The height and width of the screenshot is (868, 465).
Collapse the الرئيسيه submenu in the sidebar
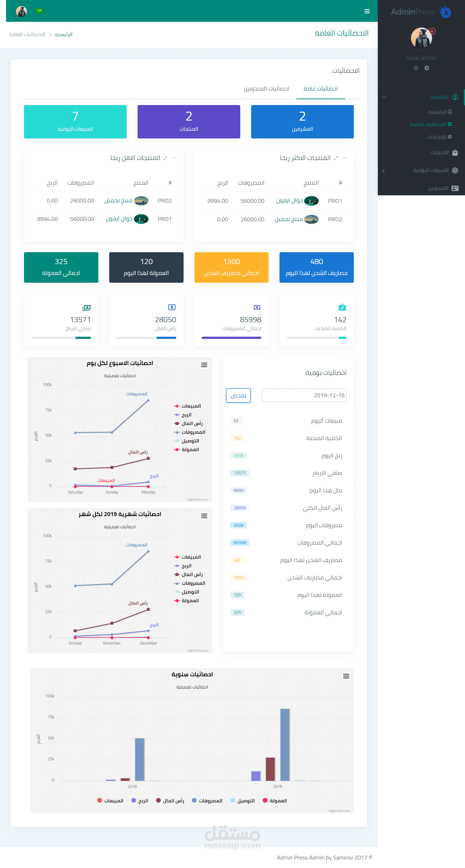click(384, 97)
